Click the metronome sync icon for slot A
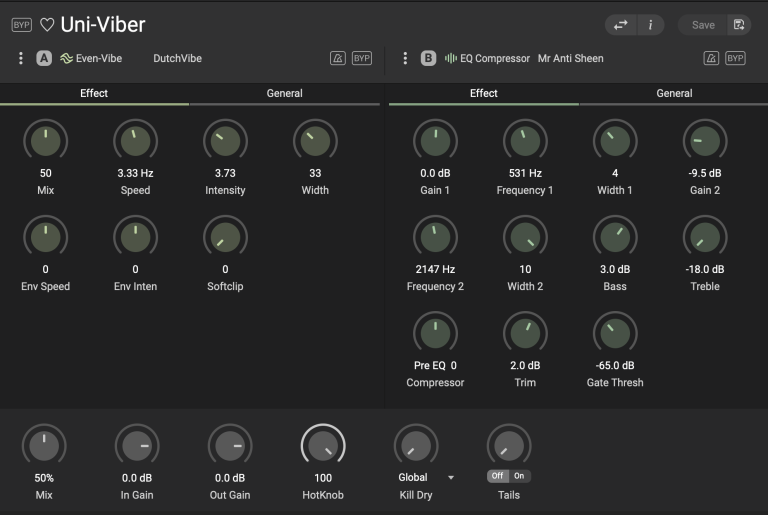The height and width of the screenshot is (515, 768). point(337,58)
